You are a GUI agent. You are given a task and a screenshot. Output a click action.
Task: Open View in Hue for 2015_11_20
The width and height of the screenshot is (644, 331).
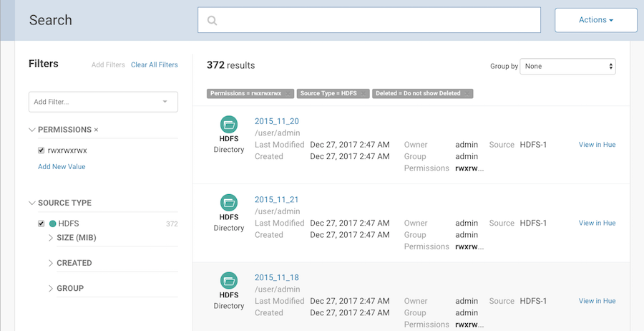pos(597,145)
